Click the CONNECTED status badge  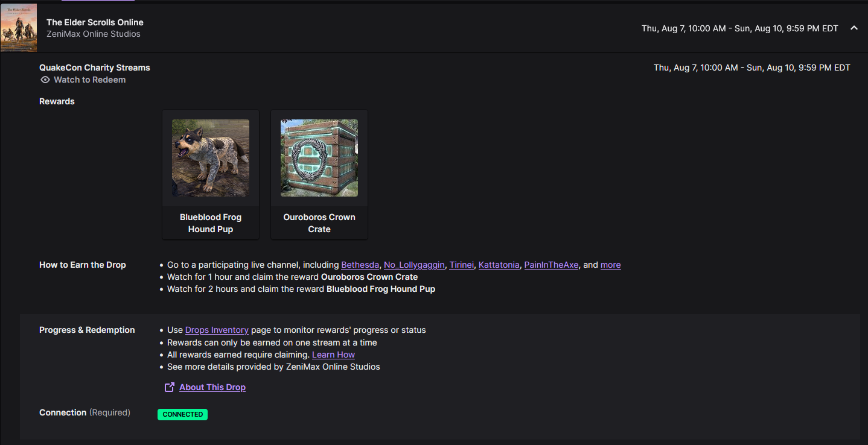tap(182, 414)
